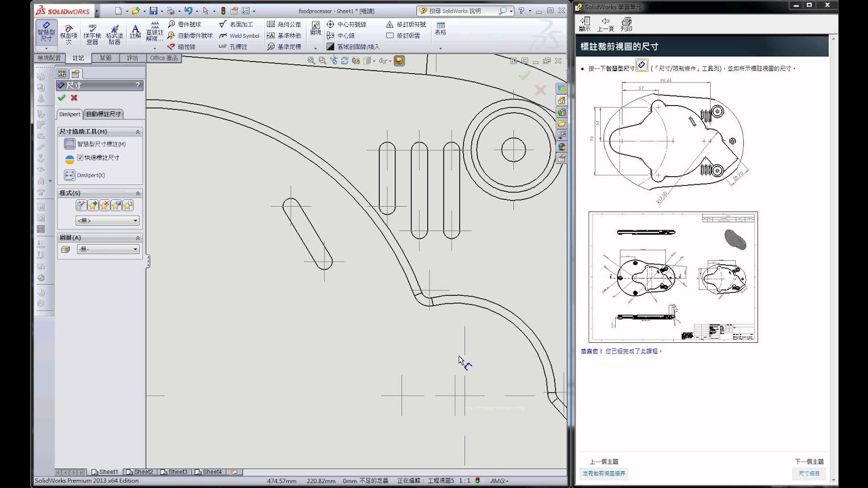Switch to Office 產品 tab
The image size is (868, 488).
(164, 58)
